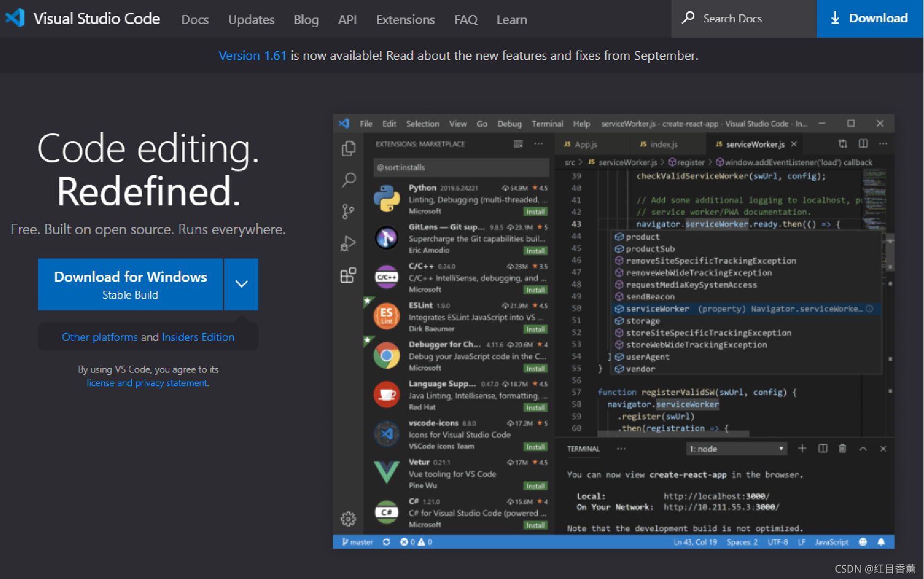Click the open changes compare icon
The height and width of the screenshot is (579, 924).
pyautogui.click(x=843, y=144)
